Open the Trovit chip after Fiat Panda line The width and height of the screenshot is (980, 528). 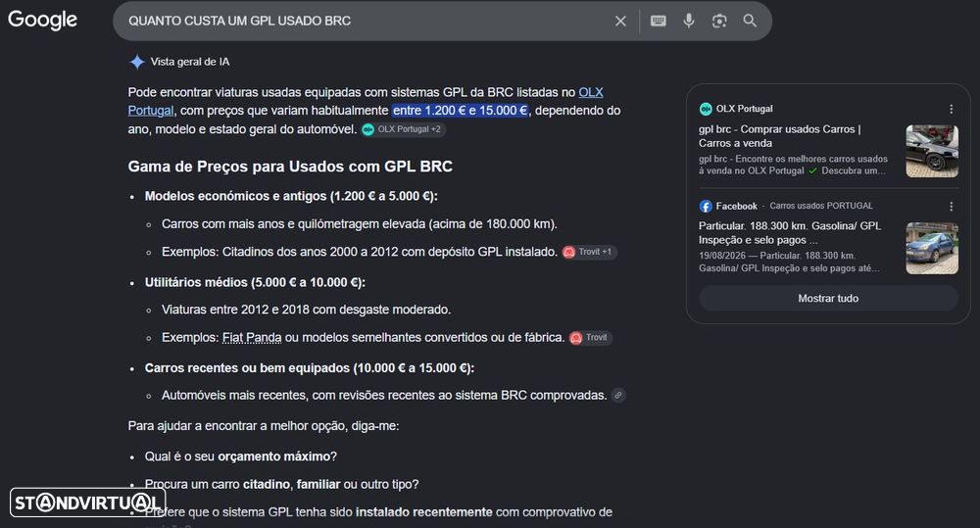pyautogui.click(x=590, y=337)
